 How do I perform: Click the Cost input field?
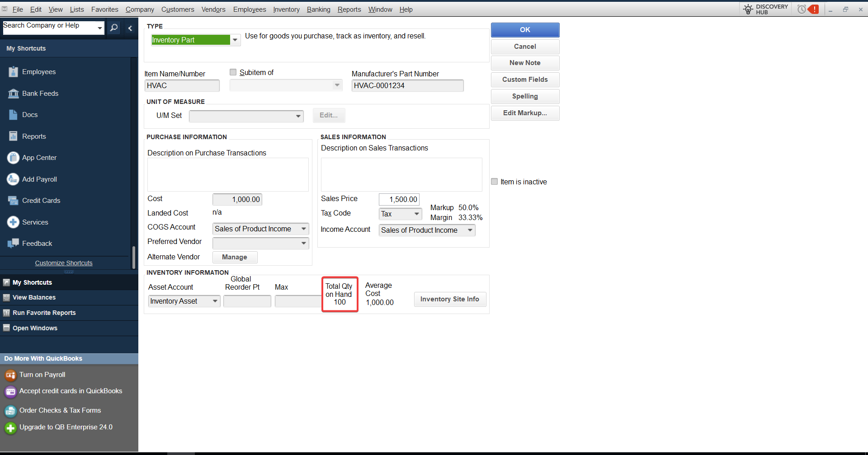click(x=237, y=199)
